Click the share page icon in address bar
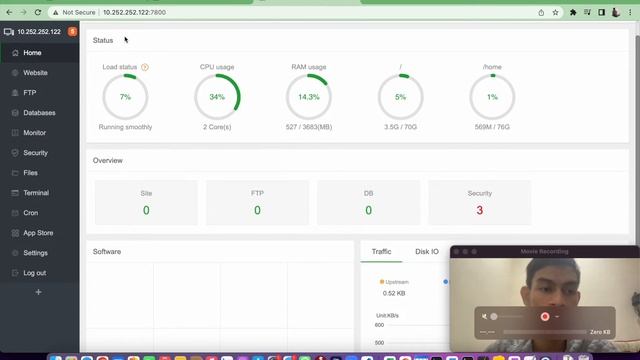Viewport: 640px width, 360px height. pyautogui.click(x=541, y=13)
